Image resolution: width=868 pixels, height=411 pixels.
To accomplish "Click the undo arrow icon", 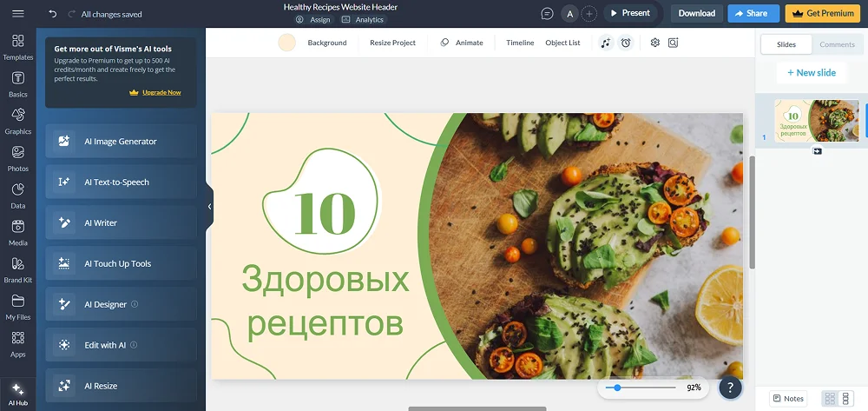I will (x=53, y=14).
